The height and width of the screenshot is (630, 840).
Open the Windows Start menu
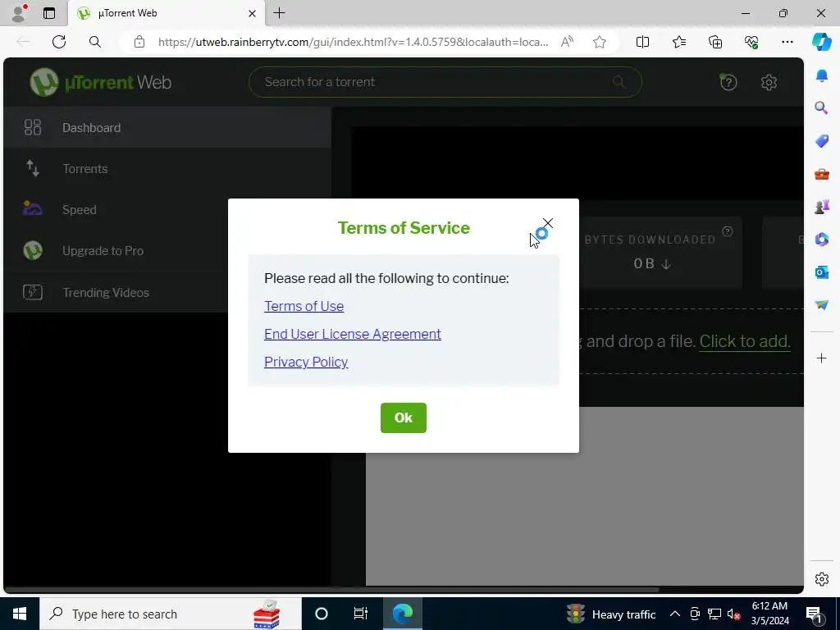(20, 614)
